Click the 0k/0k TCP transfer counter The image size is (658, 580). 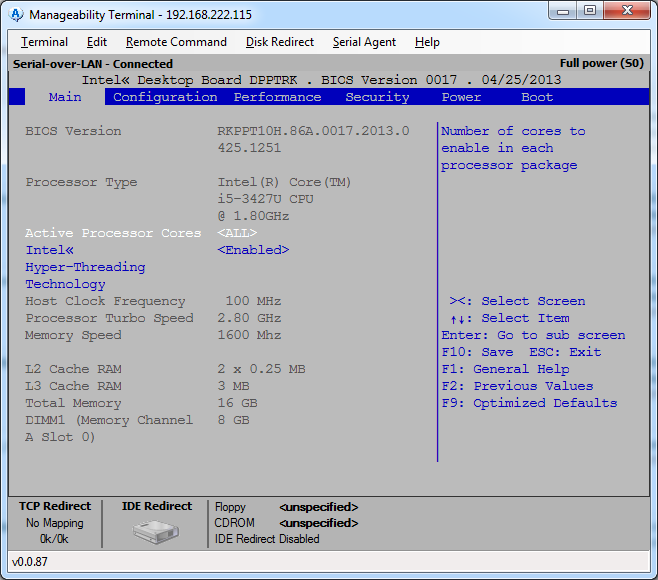(x=54, y=539)
